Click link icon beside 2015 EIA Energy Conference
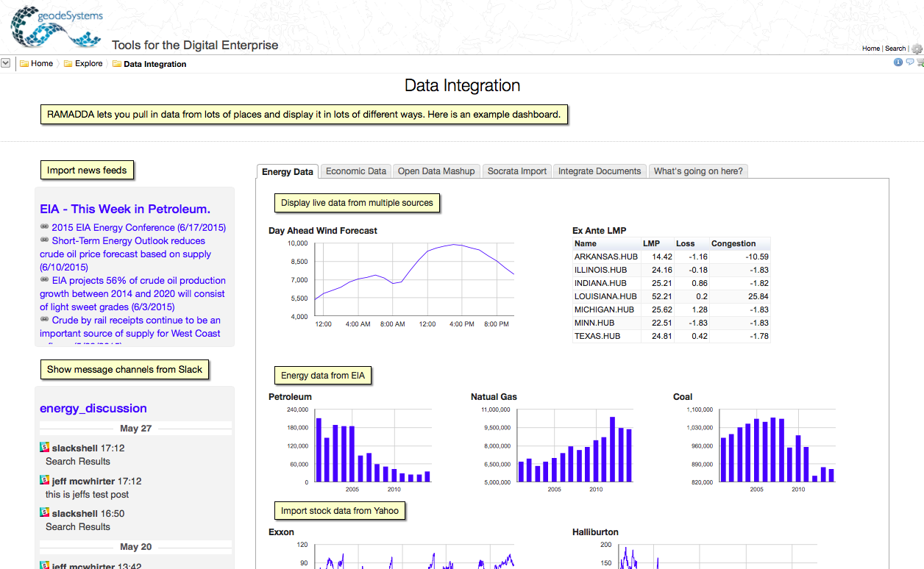The width and height of the screenshot is (924, 569). pos(44,228)
